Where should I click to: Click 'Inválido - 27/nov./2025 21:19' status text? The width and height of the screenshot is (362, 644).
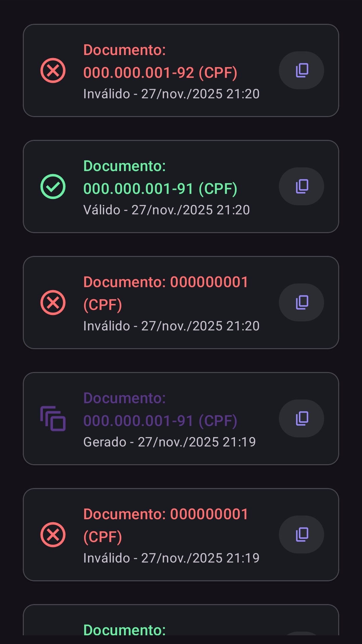pos(171,558)
